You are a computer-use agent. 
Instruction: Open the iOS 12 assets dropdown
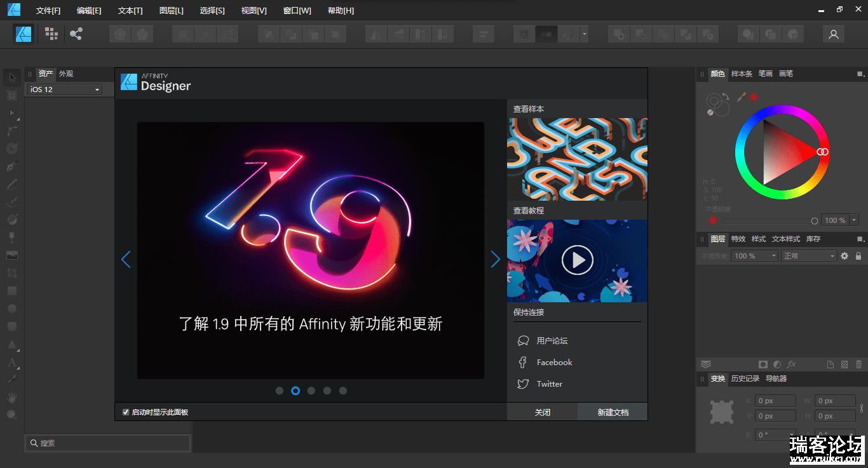click(x=65, y=90)
